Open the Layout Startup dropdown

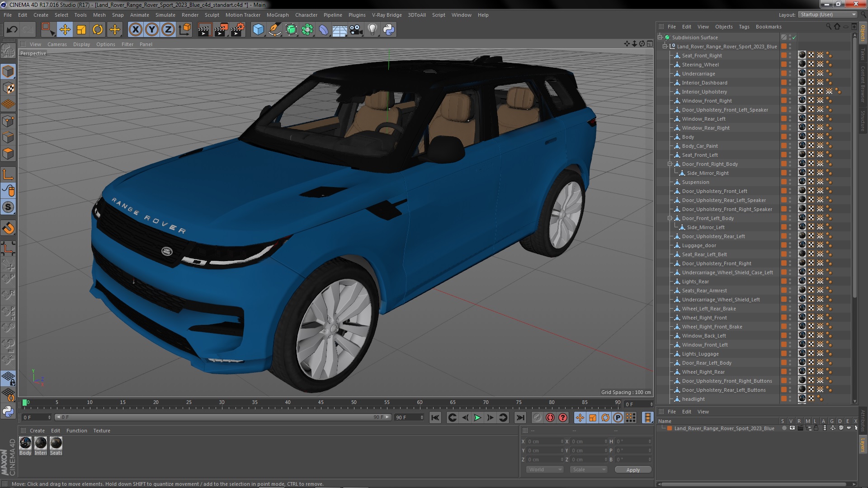pos(827,15)
